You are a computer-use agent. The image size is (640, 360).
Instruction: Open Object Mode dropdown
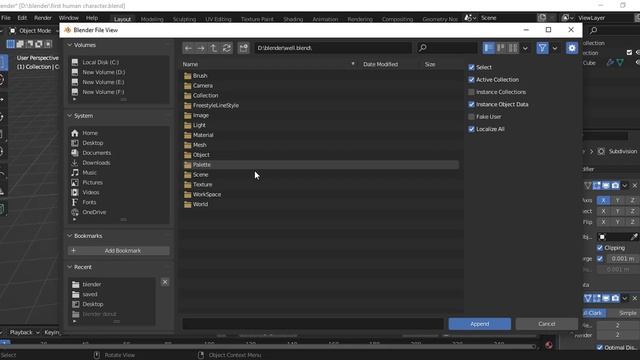[x=34, y=31]
